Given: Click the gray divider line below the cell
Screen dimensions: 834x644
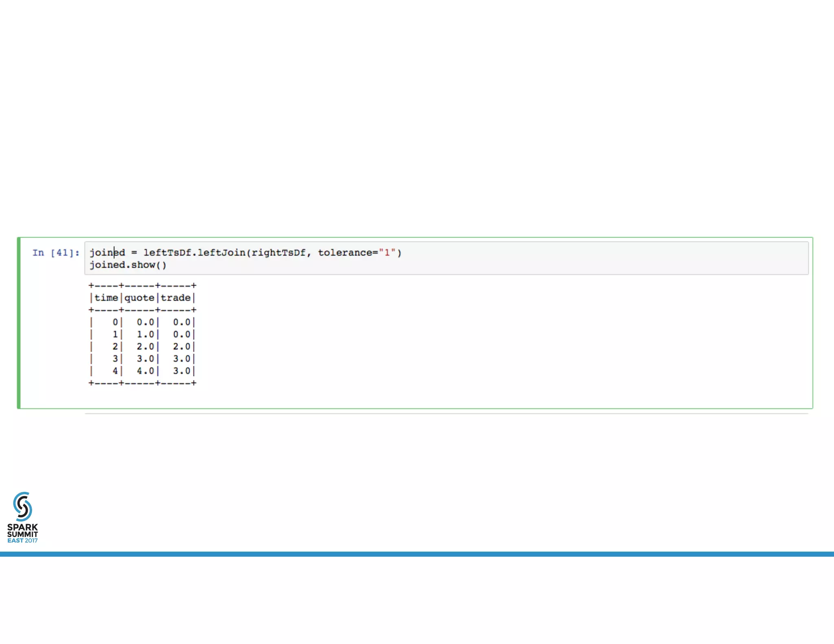Looking at the screenshot, I should pos(446,414).
